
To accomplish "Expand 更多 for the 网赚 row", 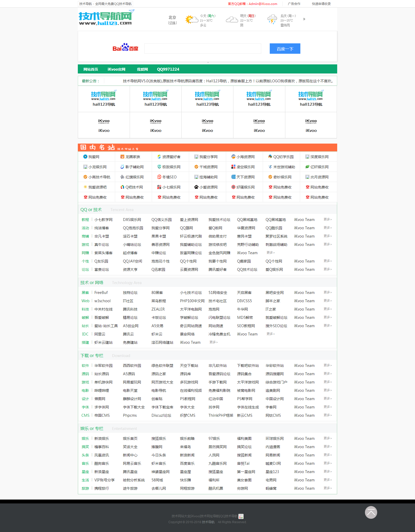I will (271, 253).
